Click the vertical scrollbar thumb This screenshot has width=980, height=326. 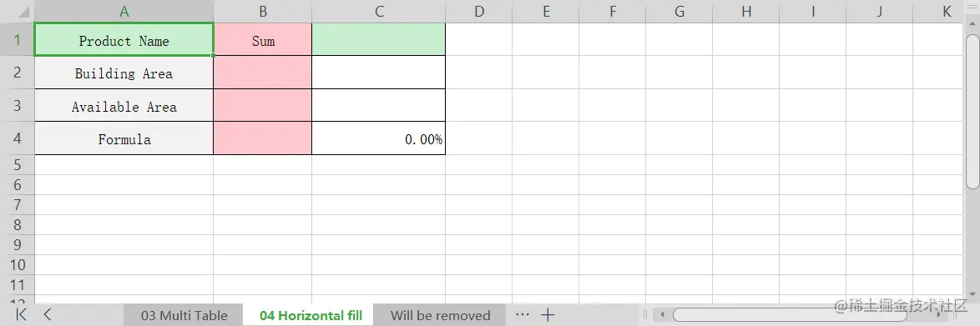click(972, 111)
